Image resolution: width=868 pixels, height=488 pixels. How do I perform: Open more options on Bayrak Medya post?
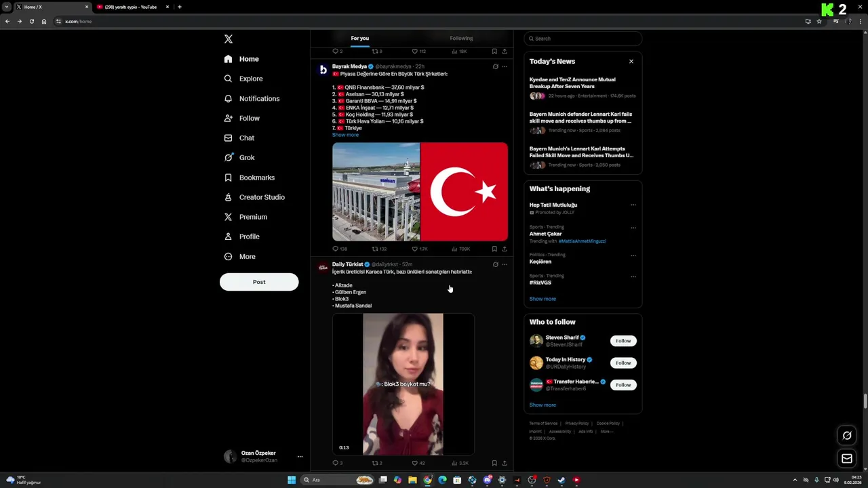tap(505, 66)
